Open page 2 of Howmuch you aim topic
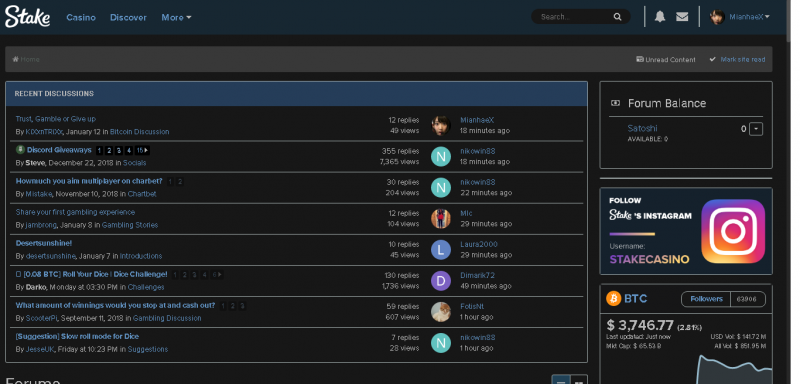This screenshot has height=384, width=800. 180,182
